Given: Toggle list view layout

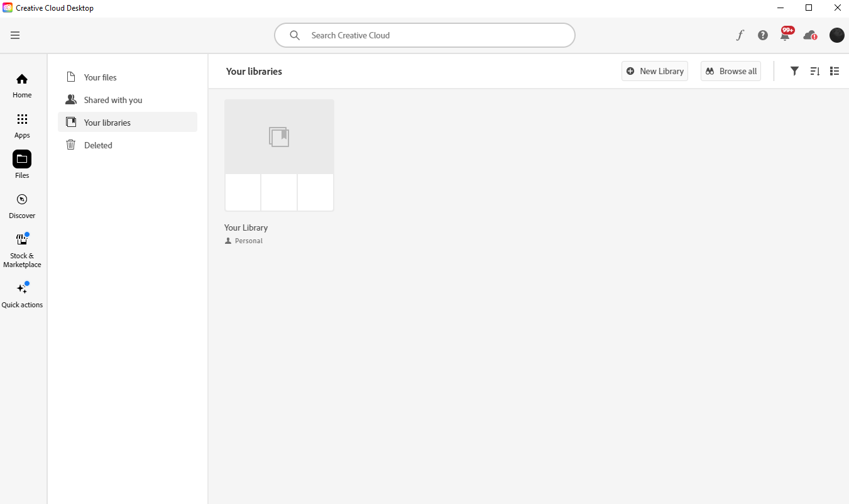Looking at the screenshot, I should [x=835, y=71].
